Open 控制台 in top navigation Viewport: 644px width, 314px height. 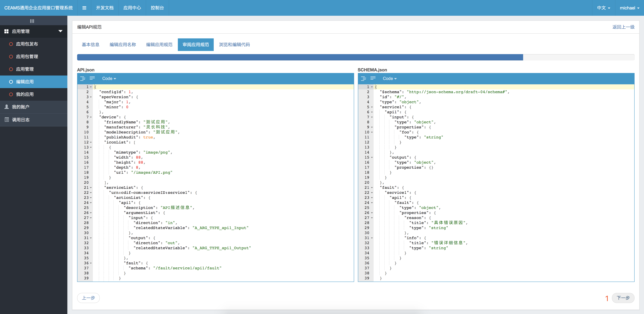click(157, 8)
